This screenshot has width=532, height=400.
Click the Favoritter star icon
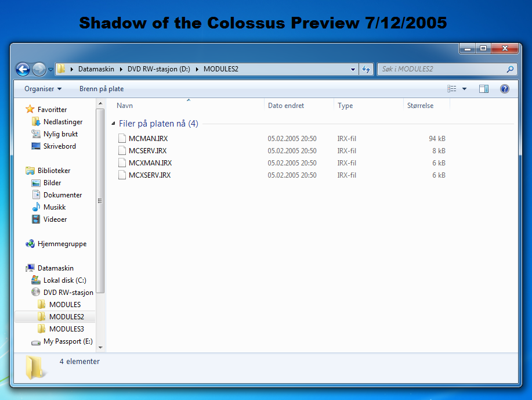[x=30, y=109]
